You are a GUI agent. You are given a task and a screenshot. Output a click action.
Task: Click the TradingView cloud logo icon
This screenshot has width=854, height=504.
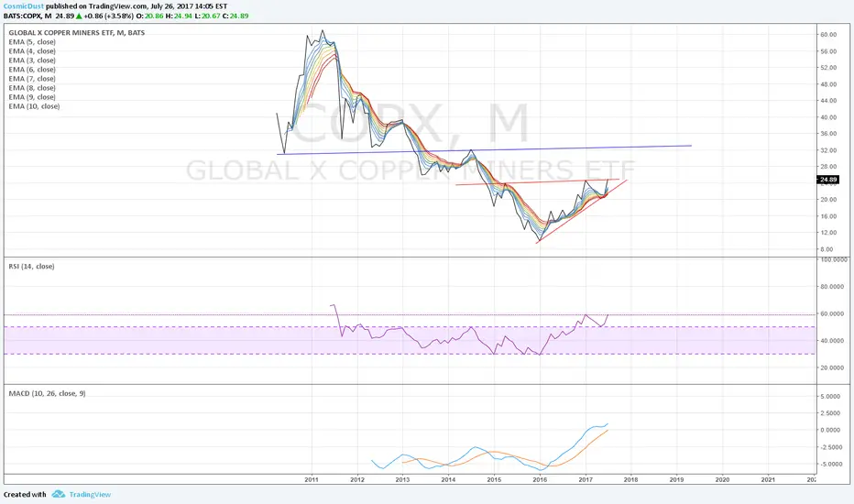pos(59,494)
